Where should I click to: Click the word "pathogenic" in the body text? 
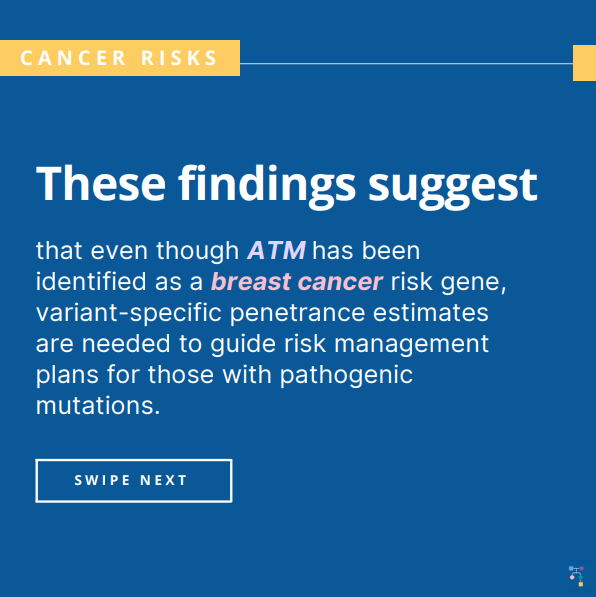347,375
